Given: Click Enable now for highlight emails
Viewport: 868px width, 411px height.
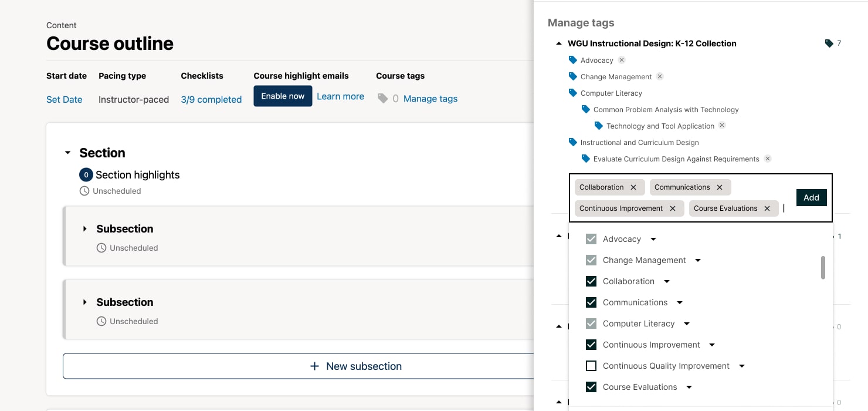Looking at the screenshot, I should coord(283,96).
